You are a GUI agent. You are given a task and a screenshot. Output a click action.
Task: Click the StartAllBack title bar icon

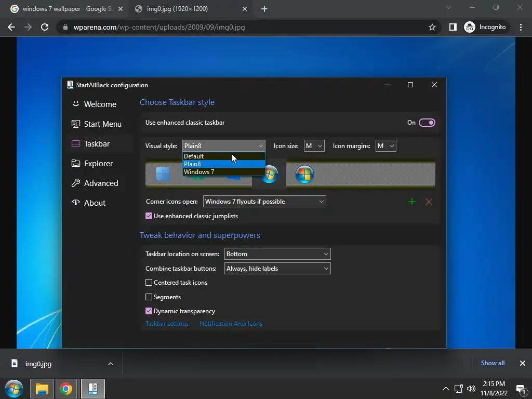(x=70, y=85)
